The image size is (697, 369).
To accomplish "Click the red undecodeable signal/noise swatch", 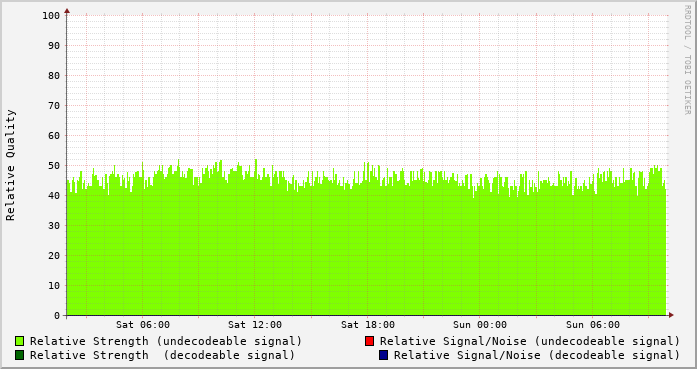I will tap(369, 341).
